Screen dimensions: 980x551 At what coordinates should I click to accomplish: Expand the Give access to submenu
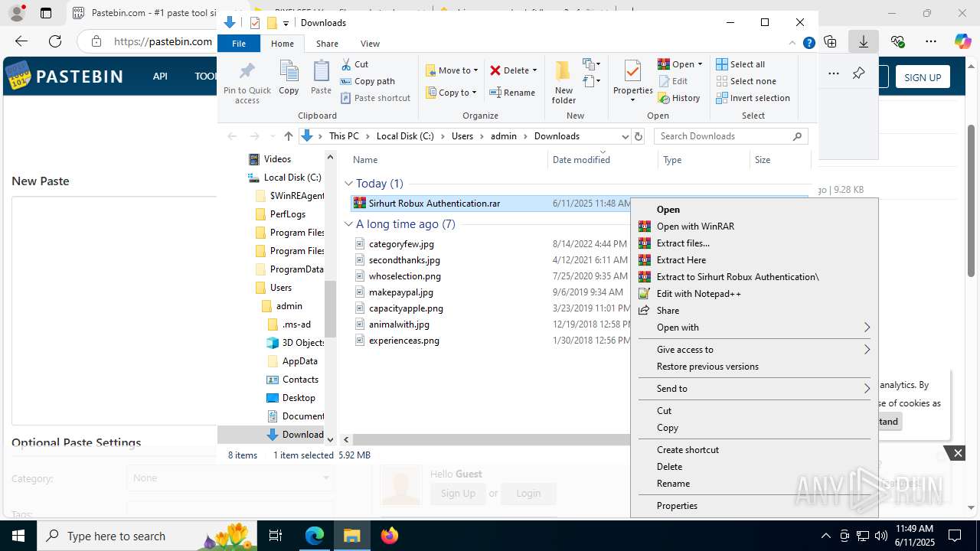[x=754, y=350]
